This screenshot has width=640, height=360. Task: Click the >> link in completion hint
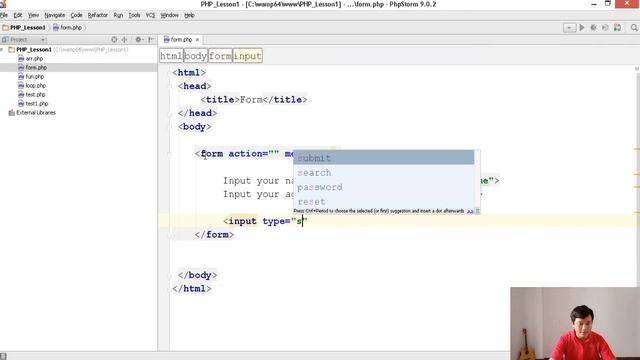coord(470,211)
